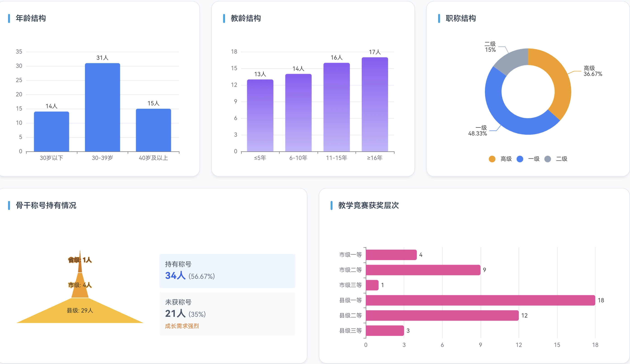Click the 31人 bar for 30-39岁
The height and width of the screenshot is (364, 630).
tap(102, 108)
